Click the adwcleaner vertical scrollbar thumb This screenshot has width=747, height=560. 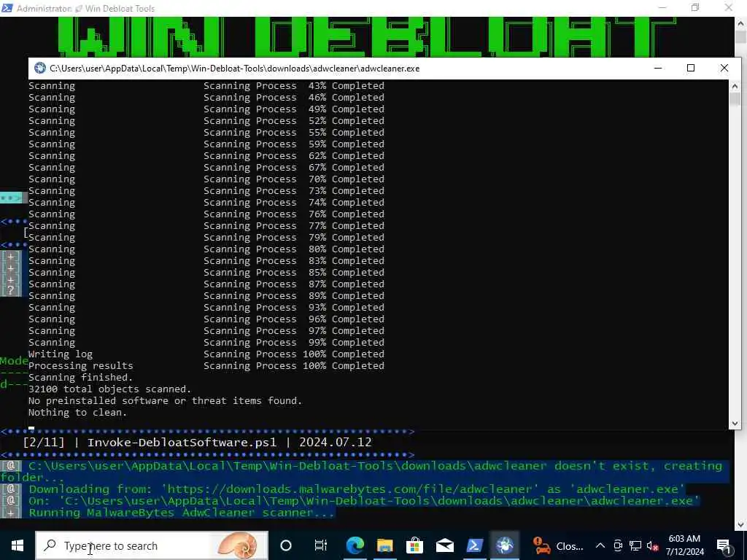(x=735, y=99)
